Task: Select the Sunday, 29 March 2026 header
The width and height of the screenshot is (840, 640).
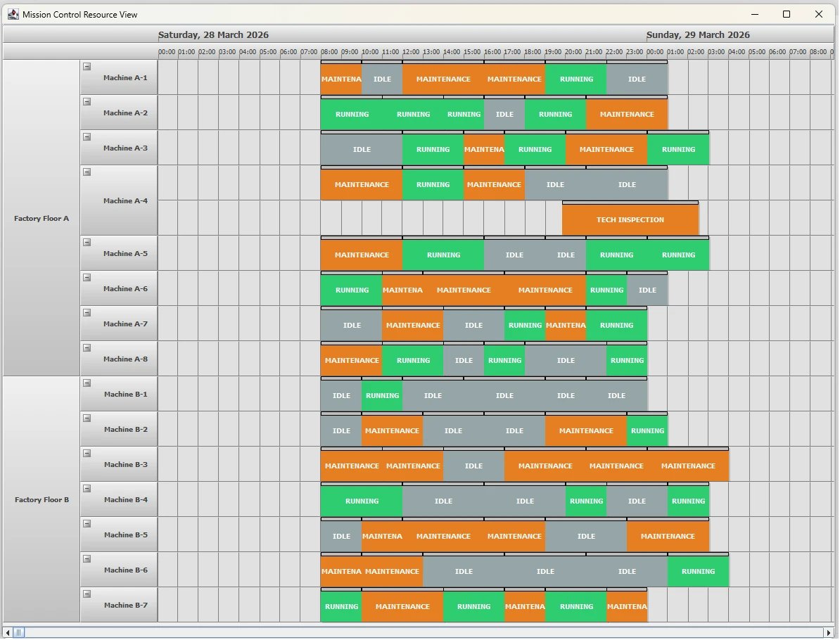Action: 698,34
